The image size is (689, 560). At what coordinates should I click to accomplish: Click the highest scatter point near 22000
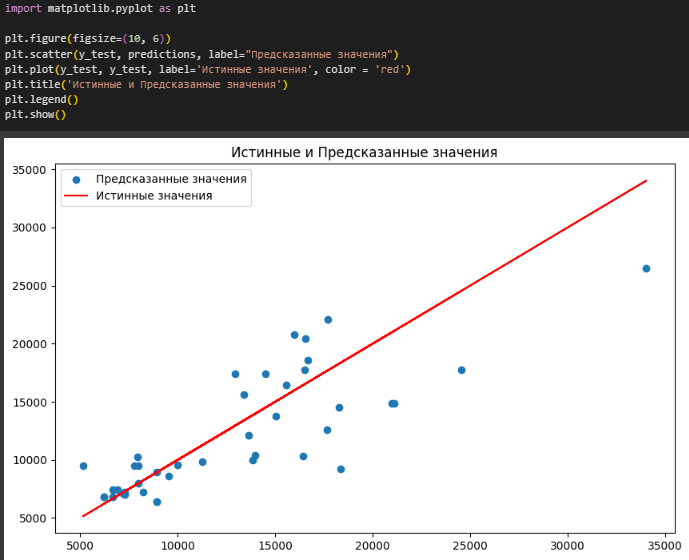(x=328, y=320)
